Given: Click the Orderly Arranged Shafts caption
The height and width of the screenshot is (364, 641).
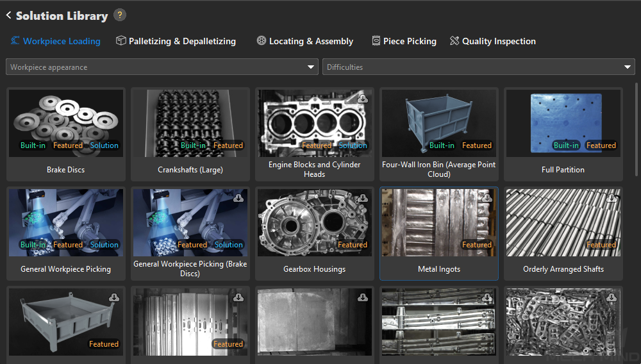Looking at the screenshot, I should click(x=563, y=269).
